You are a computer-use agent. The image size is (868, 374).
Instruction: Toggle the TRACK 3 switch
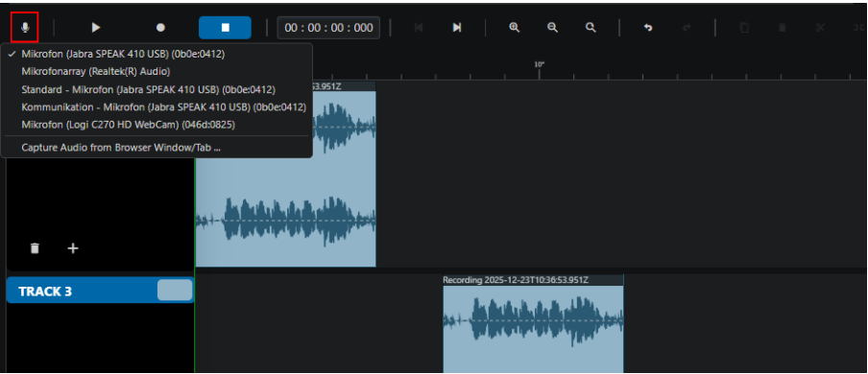pos(175,291)
